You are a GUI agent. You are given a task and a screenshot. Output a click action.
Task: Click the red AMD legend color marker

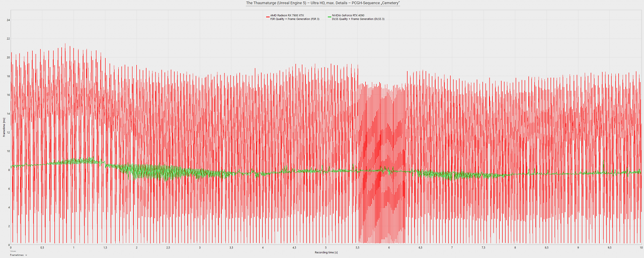tap(268, 17)
